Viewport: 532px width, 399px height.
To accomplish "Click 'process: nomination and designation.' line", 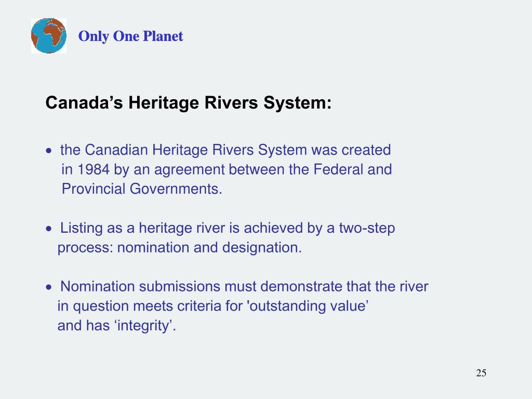I will tap(179, 248).
